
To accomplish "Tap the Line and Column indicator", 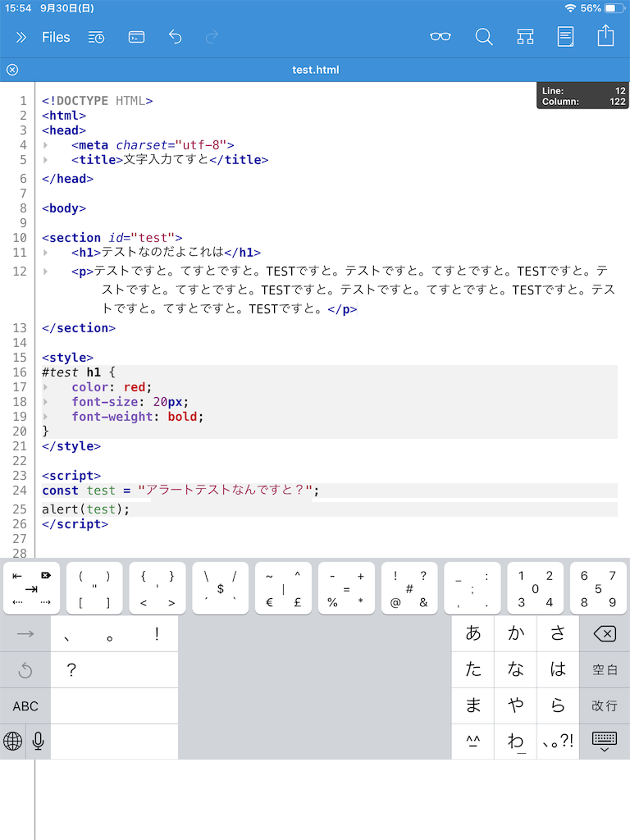I will click(x=583, y=96).
